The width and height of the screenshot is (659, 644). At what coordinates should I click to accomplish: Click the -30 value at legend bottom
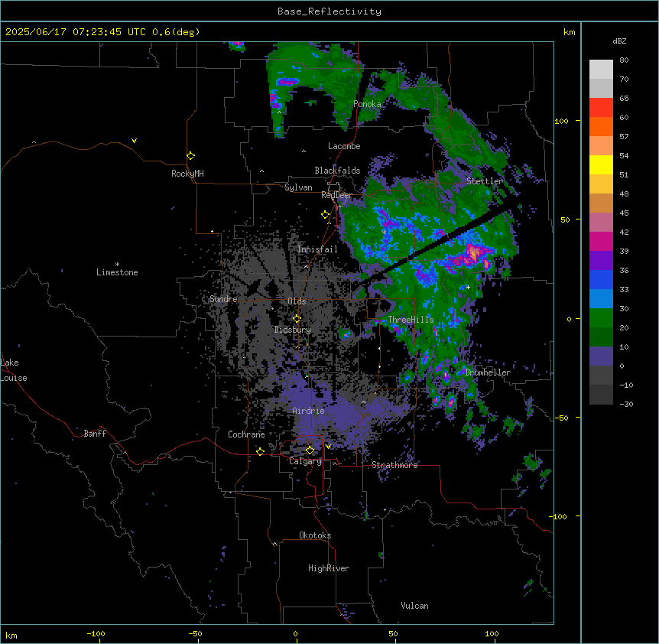[626, 404]
